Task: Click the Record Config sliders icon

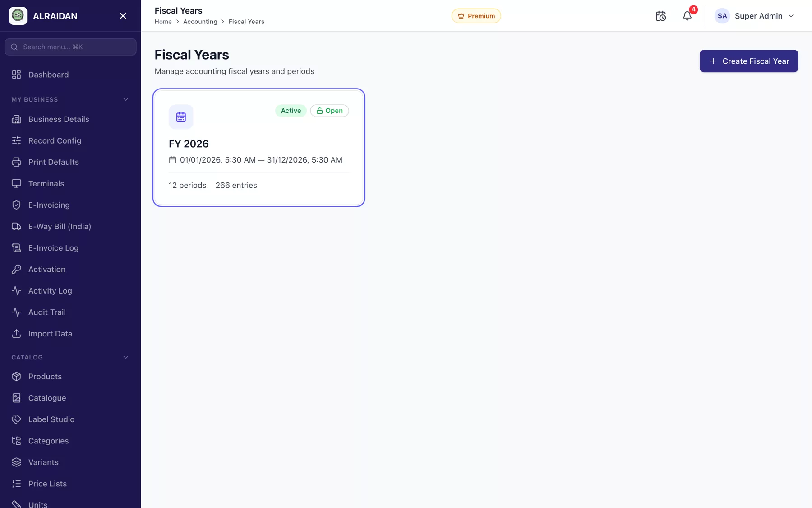Action: (x=16, y=140)
